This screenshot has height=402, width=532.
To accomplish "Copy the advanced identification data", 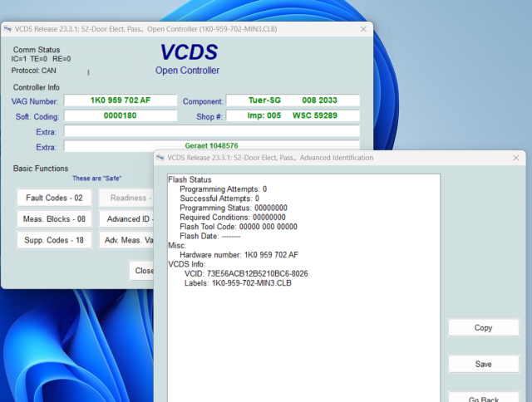I will tap(483, 328).
